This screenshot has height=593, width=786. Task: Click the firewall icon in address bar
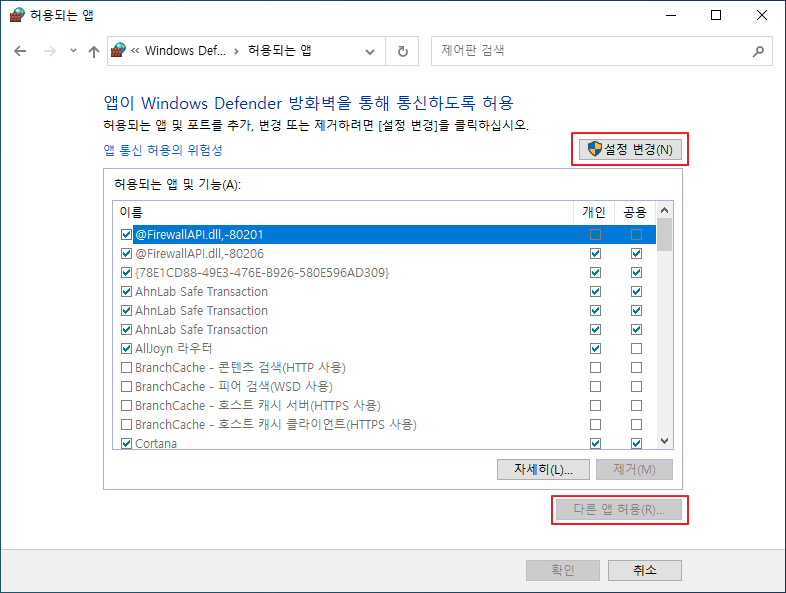point(118,50)
